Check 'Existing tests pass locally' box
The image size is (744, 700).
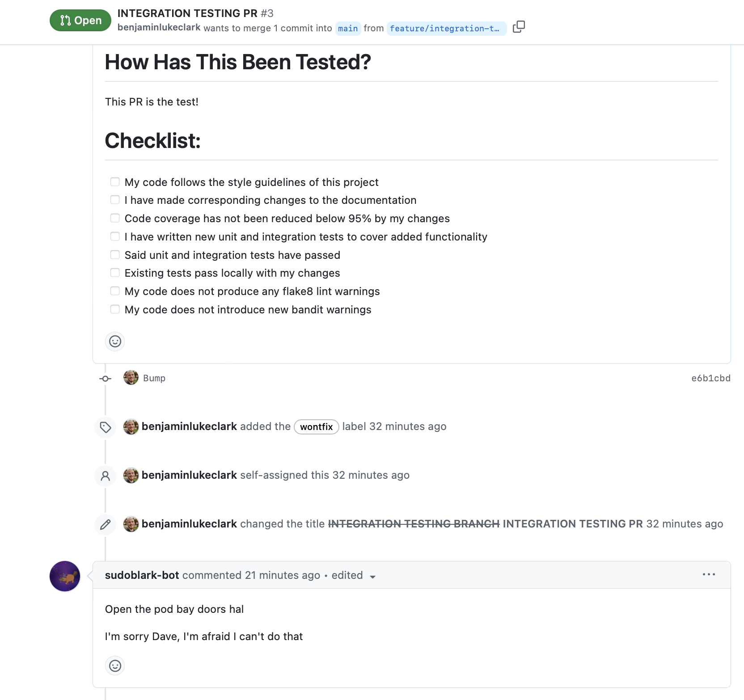[115, 273]
